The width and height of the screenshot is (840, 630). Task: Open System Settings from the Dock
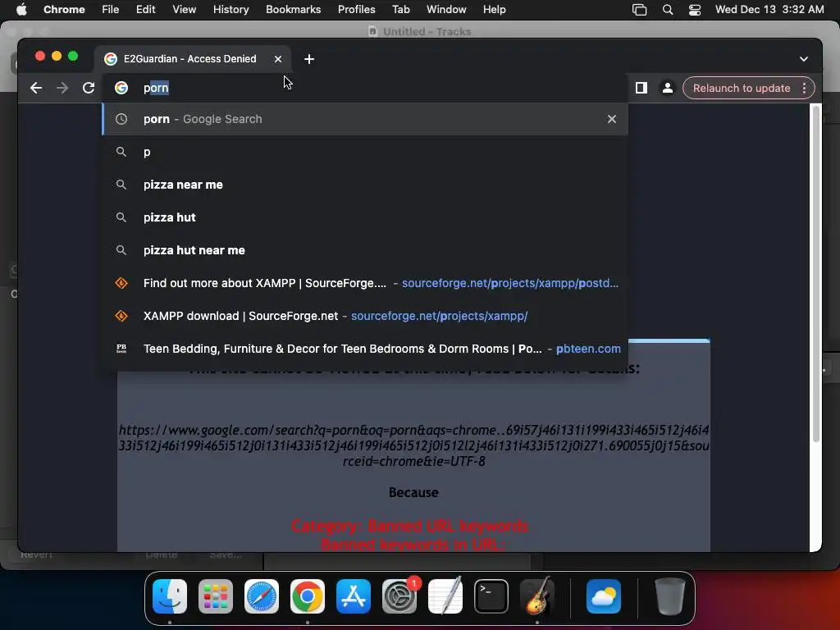[x=399, y=596]
